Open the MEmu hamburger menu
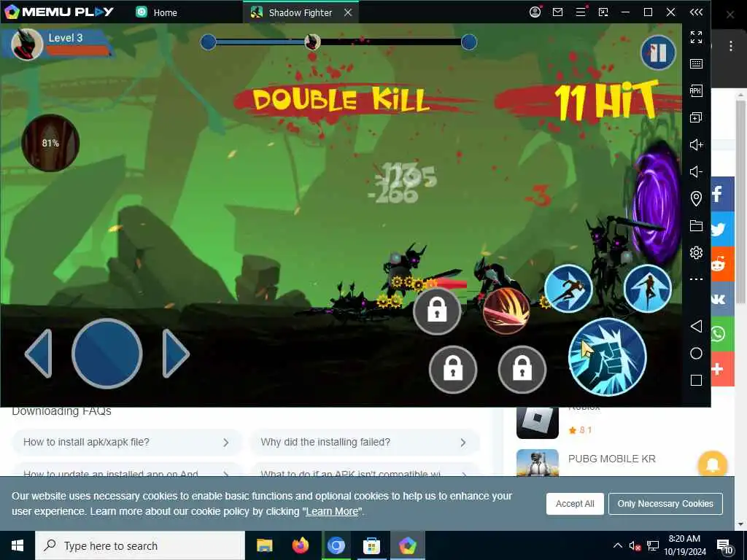The image size is (747, 560). [x=581, y=12]
